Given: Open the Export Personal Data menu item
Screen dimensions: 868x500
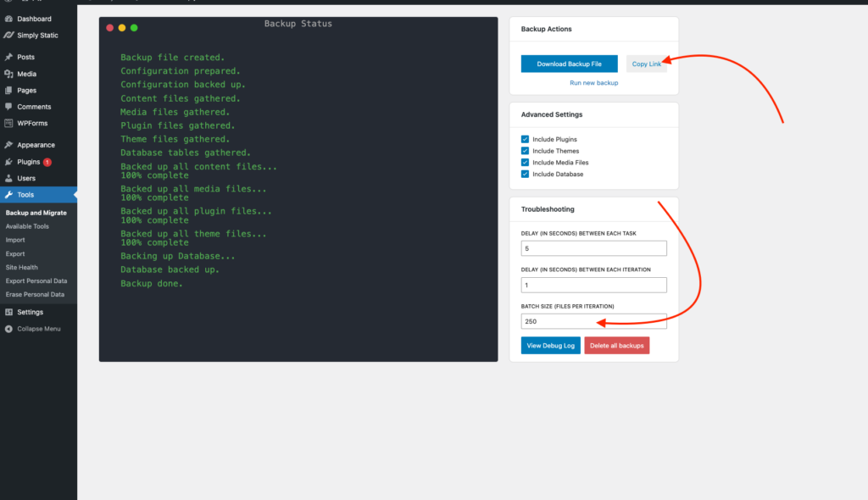Looking at the screenshot, I should click(35, 281).
